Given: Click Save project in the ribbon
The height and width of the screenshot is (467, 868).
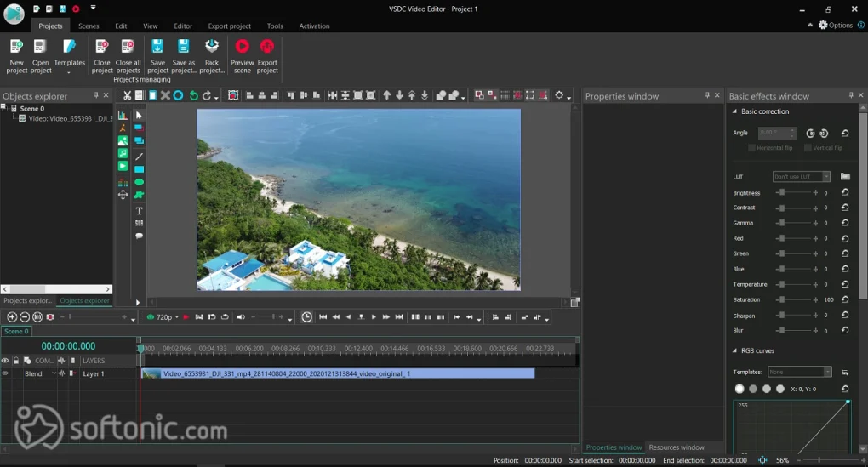Looking at the screenshot, I should tap(157, 56).
